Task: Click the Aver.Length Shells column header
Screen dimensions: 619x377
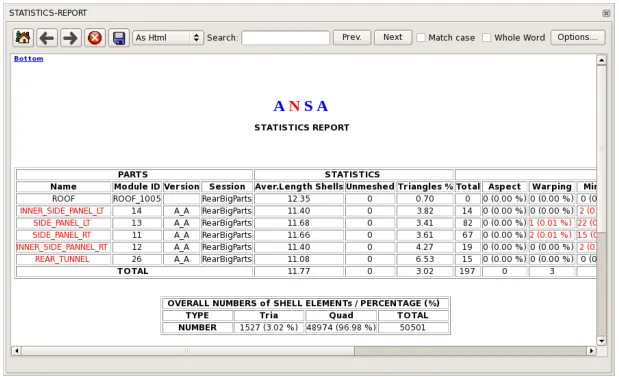Action: tap(299, 187)
